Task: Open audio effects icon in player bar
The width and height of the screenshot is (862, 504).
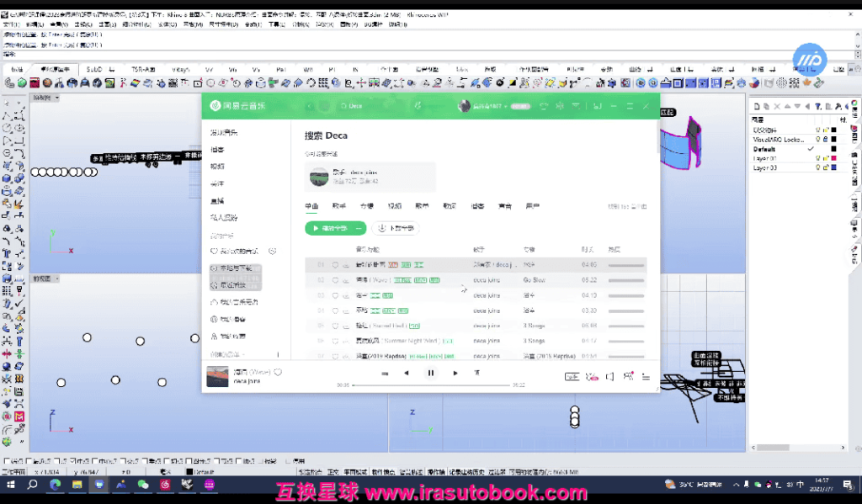Action: [592, 376]
